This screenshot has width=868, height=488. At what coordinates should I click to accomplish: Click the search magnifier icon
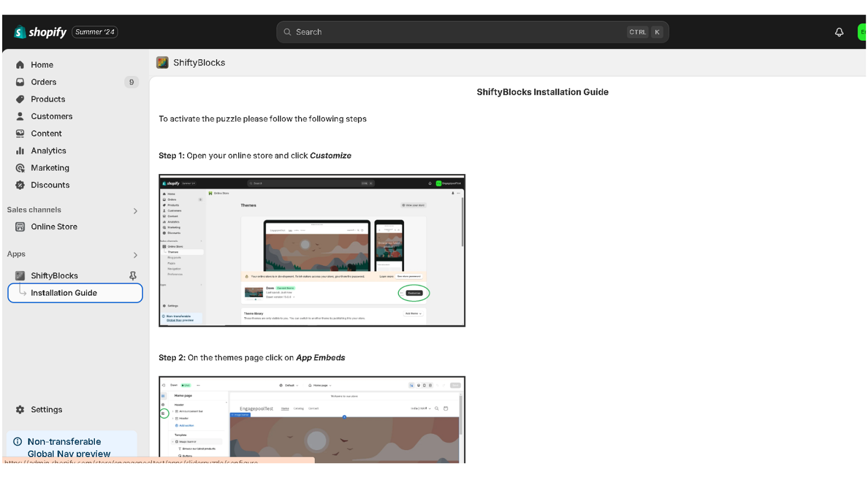288,32
